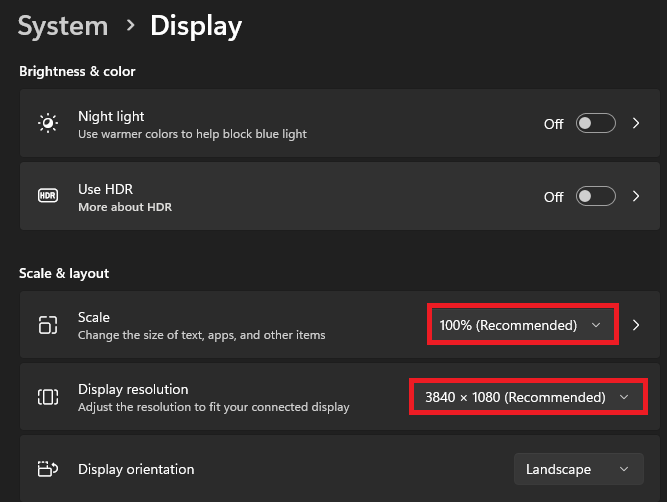Click the Display resolution icon
The width and height of the screenshot is (667, 502).
point(48,397)
